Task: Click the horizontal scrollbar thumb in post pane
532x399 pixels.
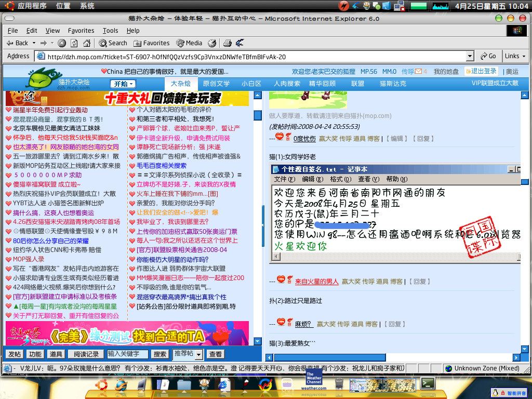Action: click(329, 357)
